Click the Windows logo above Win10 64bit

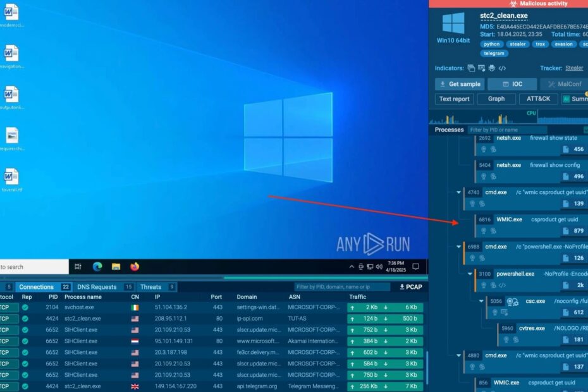point(453,23)
